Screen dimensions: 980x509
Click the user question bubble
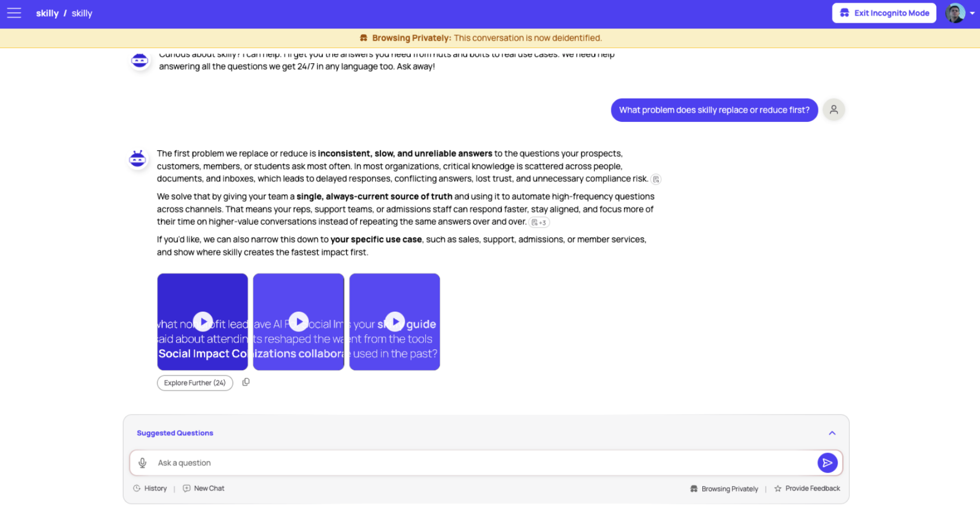pos(714,110)
